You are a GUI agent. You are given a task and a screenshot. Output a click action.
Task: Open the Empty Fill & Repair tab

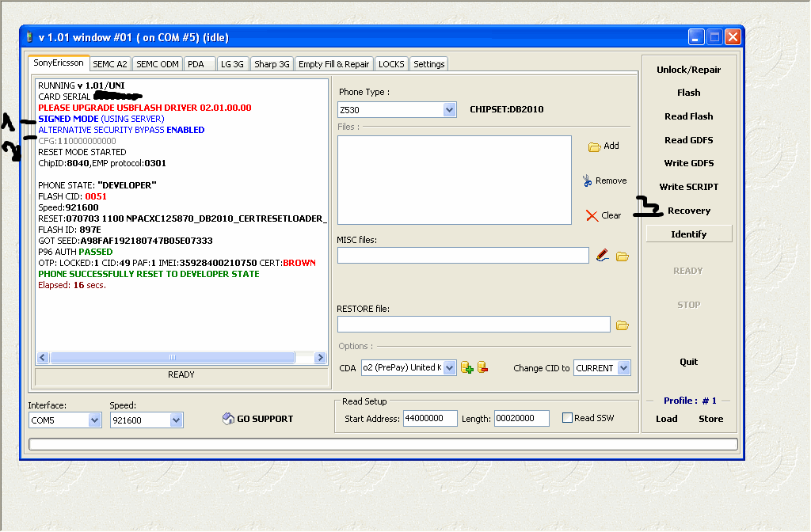pos(333,64)
